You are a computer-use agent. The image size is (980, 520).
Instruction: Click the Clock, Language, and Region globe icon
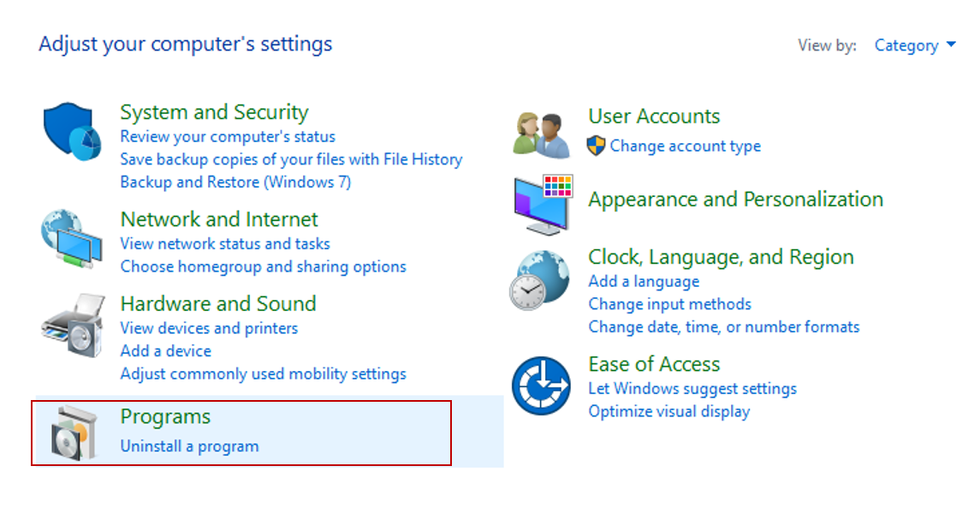coord(543,278)
